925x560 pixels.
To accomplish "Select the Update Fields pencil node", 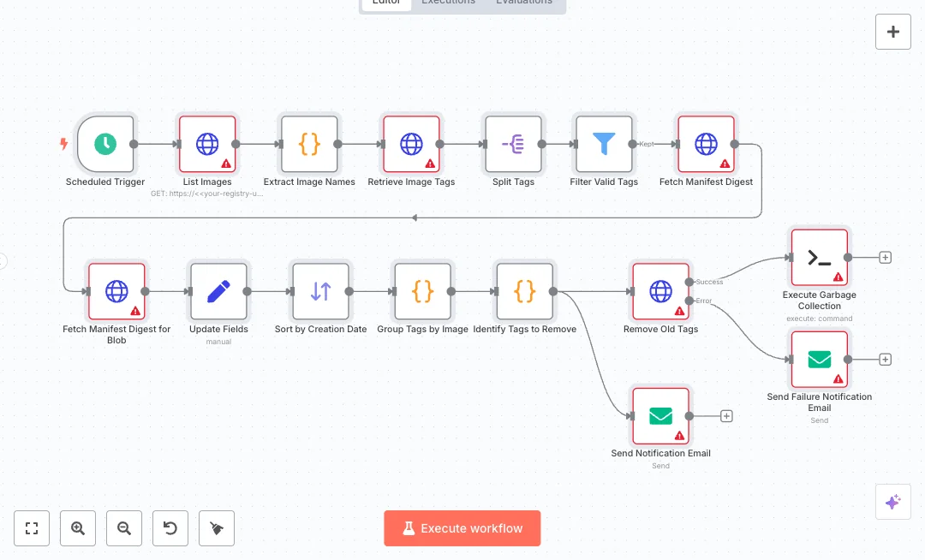I will click(218, 291).
